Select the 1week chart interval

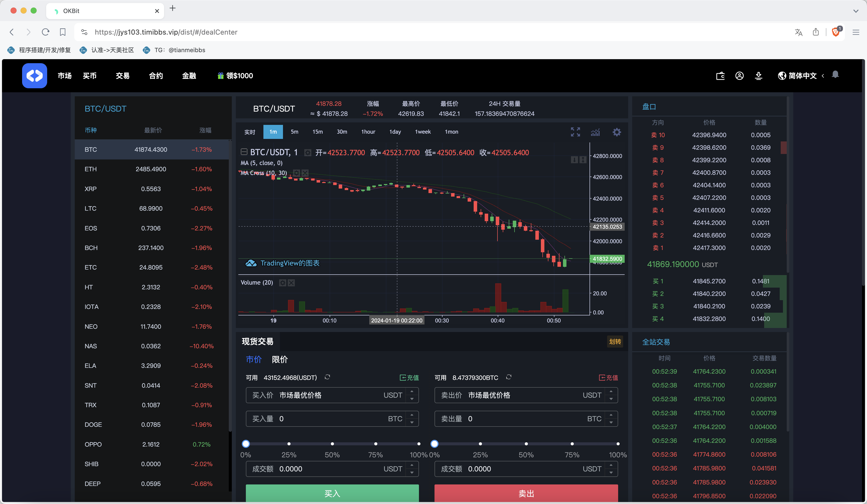pos(423,132)
